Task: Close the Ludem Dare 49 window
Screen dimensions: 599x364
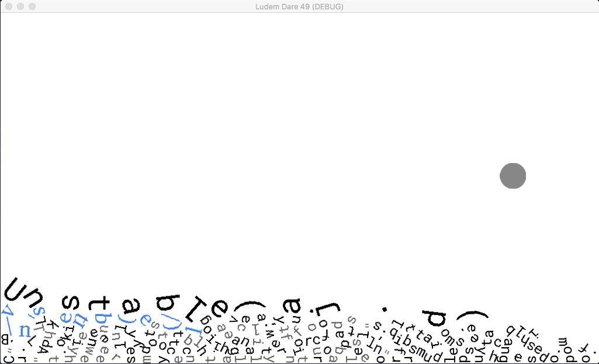Action: [x=9, y=6]
